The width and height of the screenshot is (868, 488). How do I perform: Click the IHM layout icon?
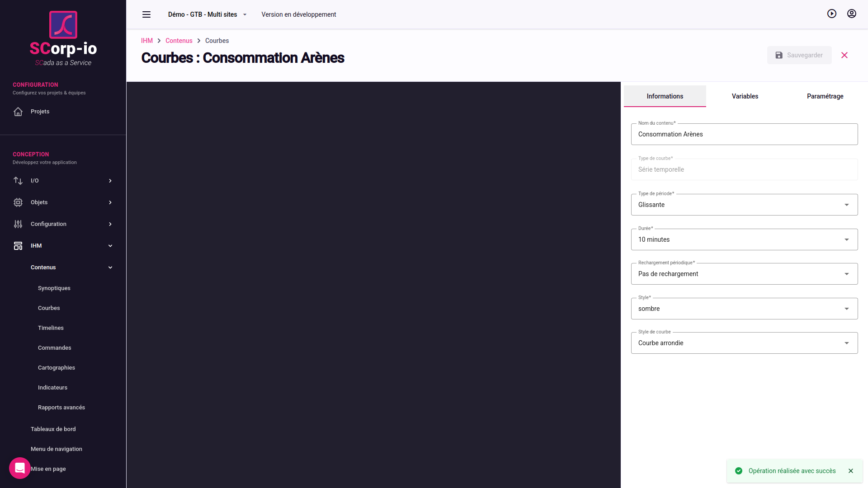click(18, 246)
